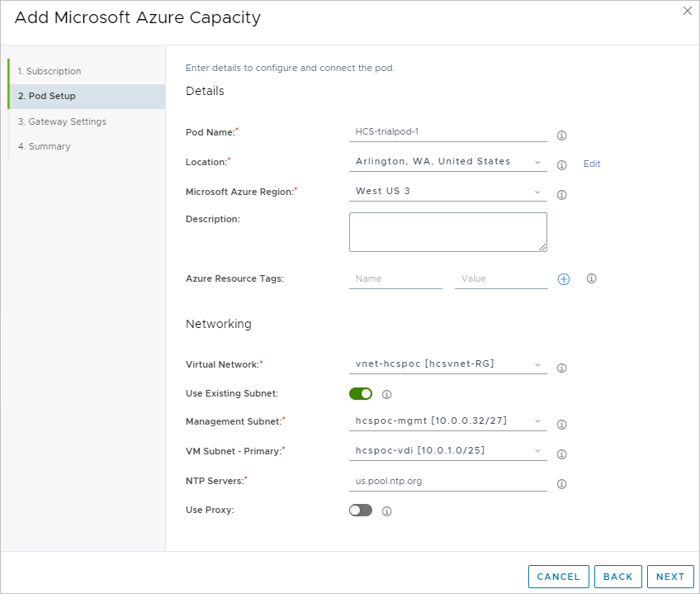Image resolution: width=700 pixels, height=594 pixels.
Task: Click inside the Description text area
Action: tap(447, 232)
